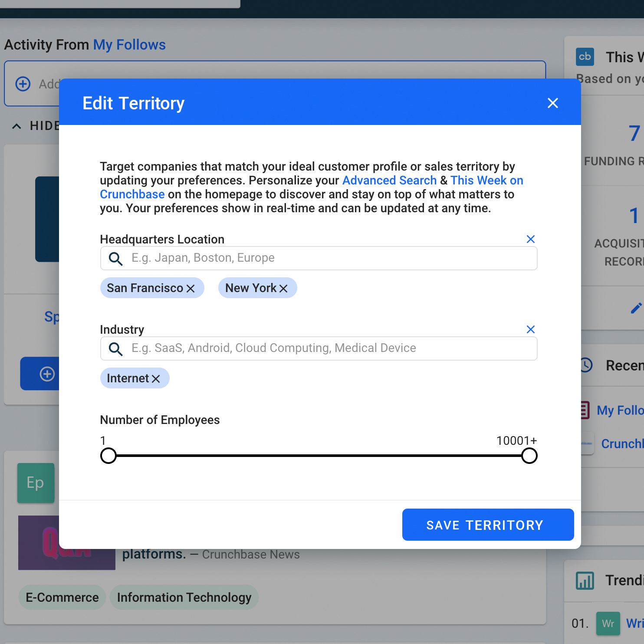Click the pencil edit icon in sidebar

[636, 308]
